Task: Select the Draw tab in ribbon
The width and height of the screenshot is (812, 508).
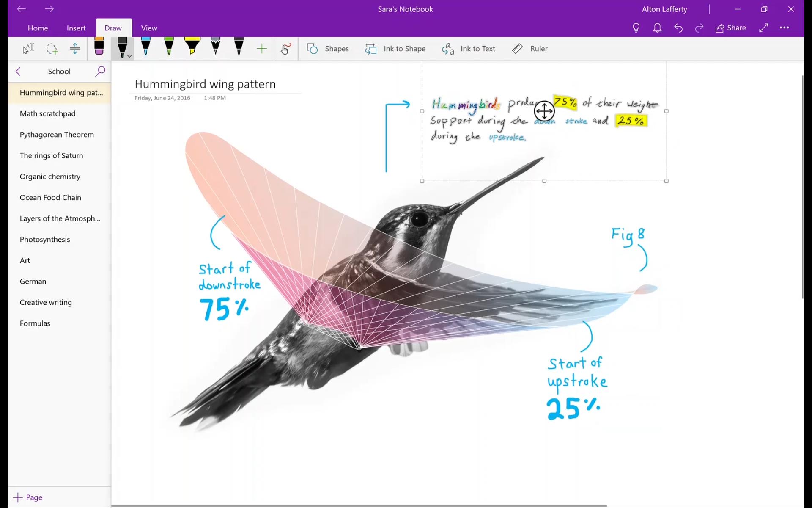Action: pos(113,28)
